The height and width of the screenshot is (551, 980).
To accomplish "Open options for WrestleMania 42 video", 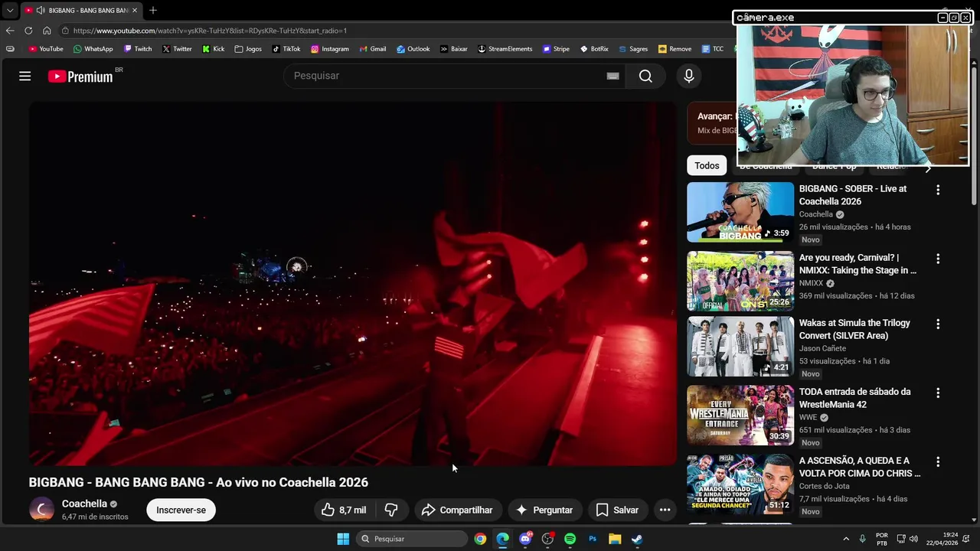I will 938,393.
